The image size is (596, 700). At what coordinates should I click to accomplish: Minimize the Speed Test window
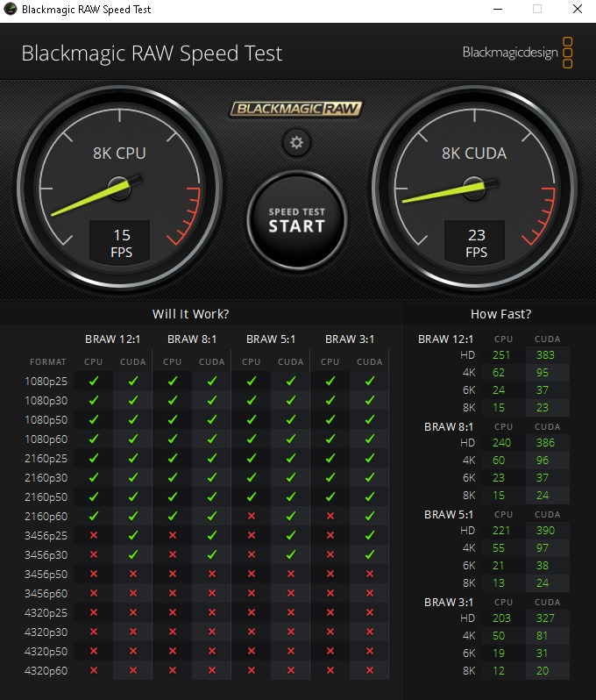click(x=498, y=9)
